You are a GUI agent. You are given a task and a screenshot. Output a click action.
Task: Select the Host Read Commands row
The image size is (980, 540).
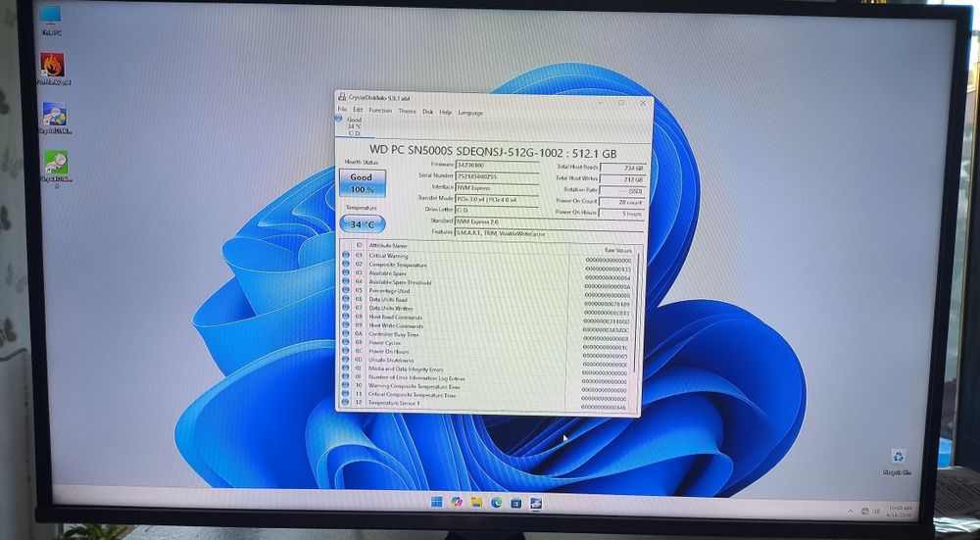[x=487, y=319]
